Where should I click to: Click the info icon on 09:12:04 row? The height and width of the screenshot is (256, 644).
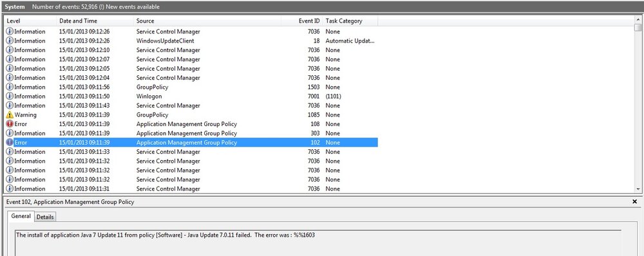tap(10, 78)
